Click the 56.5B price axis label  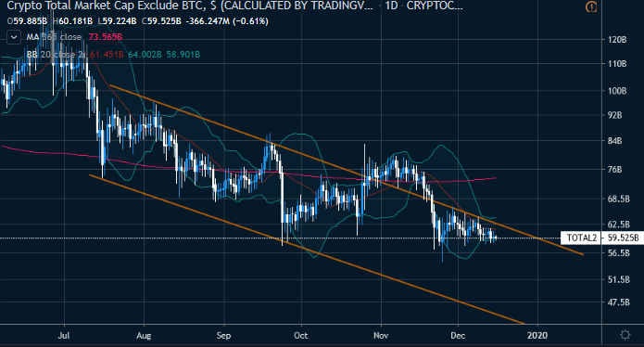click(x=619, y=253)
